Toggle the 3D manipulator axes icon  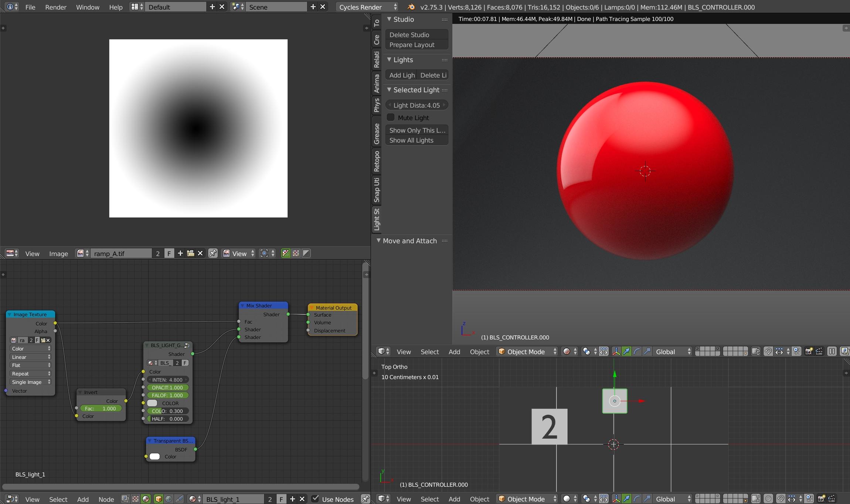click(x=616, y=352)
